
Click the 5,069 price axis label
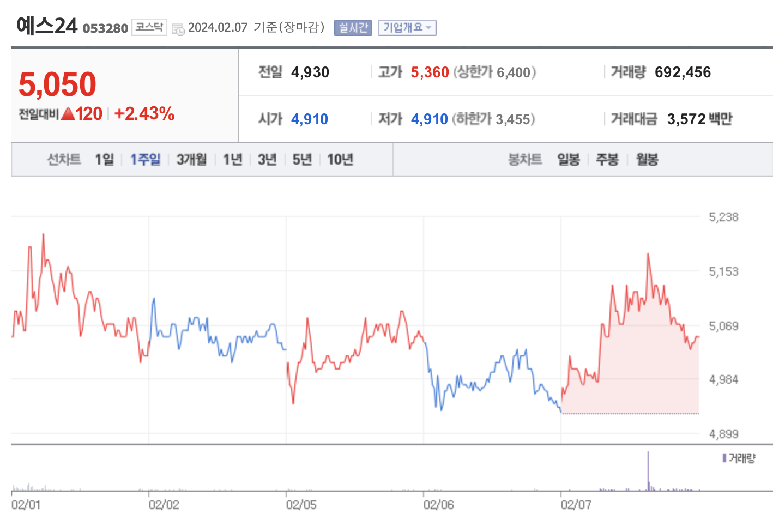point(723,326)
